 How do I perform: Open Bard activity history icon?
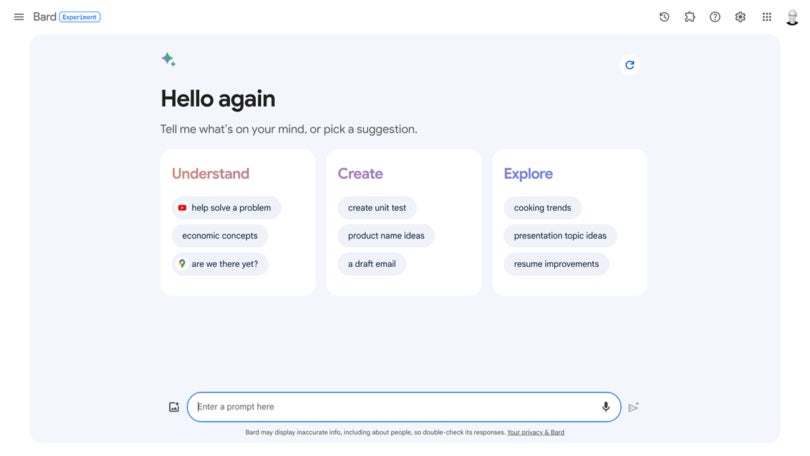coord(664,17)
